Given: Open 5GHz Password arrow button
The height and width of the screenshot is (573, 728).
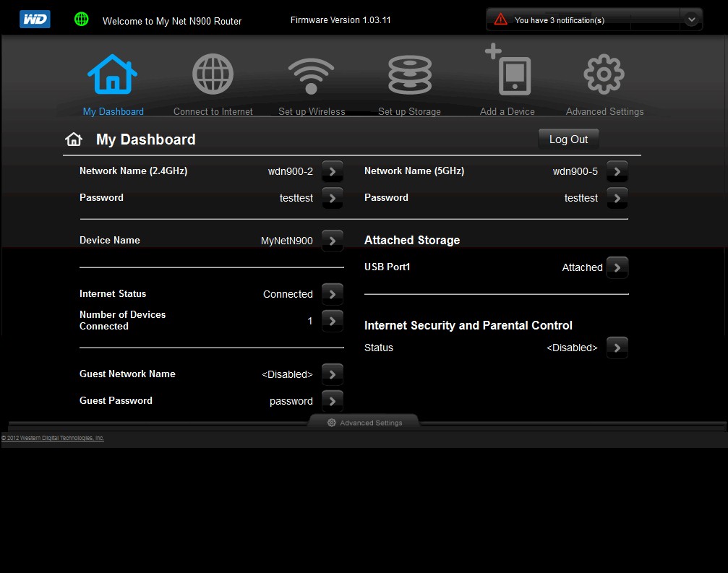Looking at the screenshot, I should tap(617, 199).
